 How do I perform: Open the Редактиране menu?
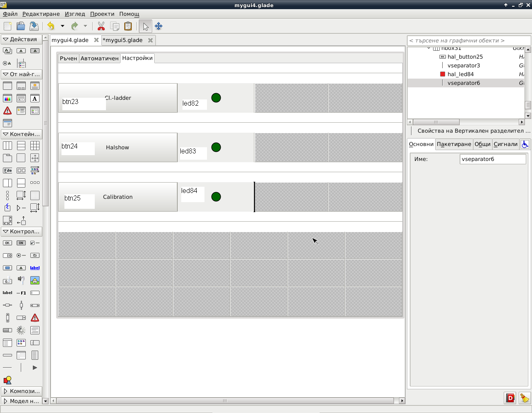41,14
